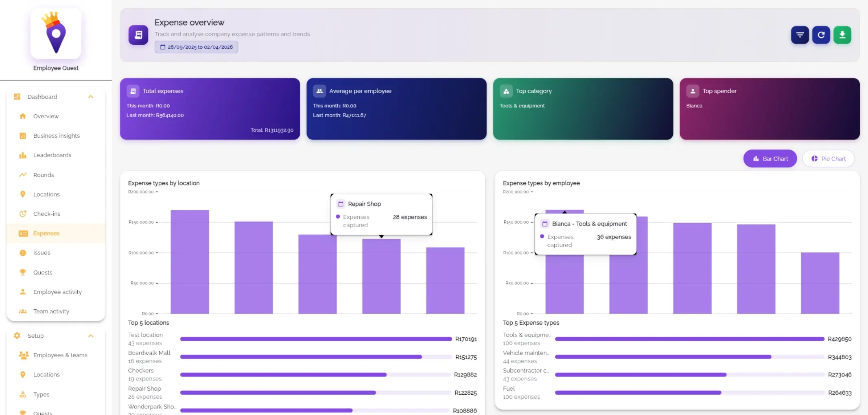Image resolution: width=868 pixels, height=415 pixels.
Task: Activate the Bar Chart view
Action: pos(770,159)
